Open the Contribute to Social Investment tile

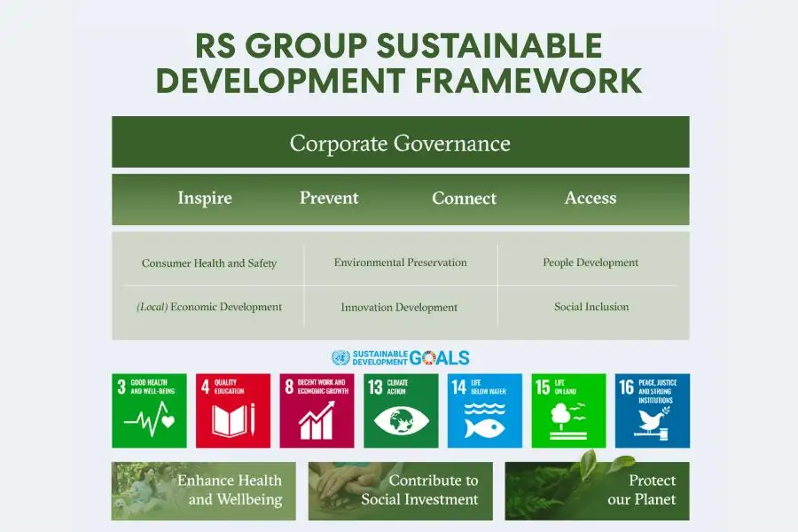[400, 490]
